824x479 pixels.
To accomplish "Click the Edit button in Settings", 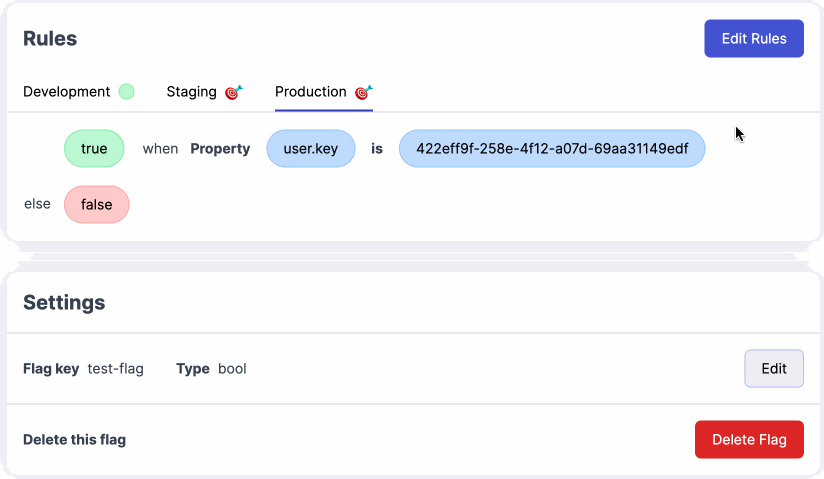I will [x=774, y=369].
